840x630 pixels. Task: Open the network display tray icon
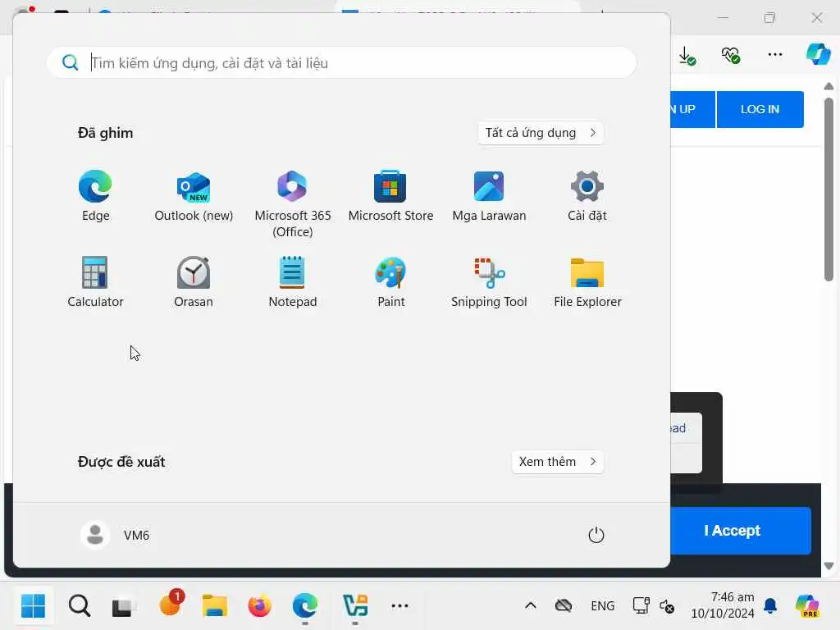pyautogui.click(x=641, y=606)
